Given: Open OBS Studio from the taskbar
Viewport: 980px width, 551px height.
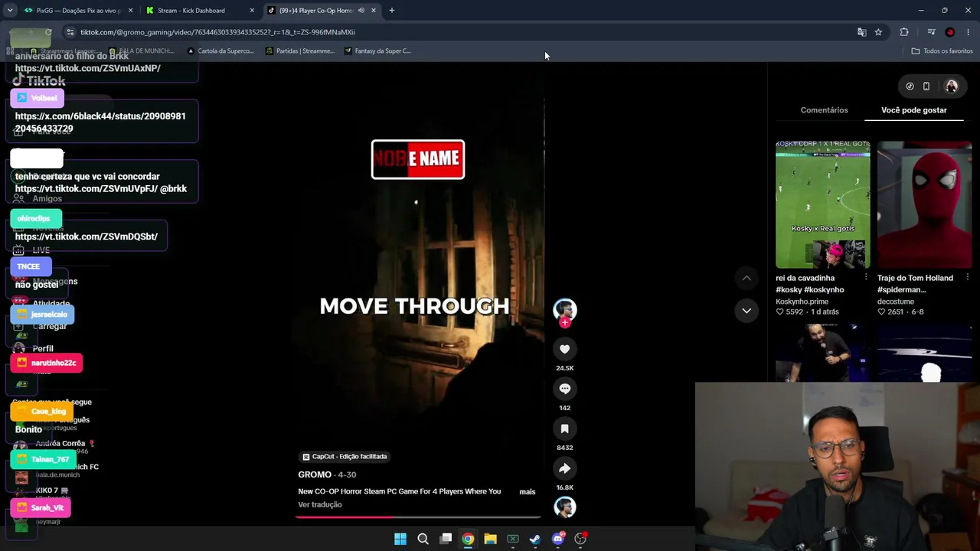Looking at the screenshot, I should tap(580, 539).
